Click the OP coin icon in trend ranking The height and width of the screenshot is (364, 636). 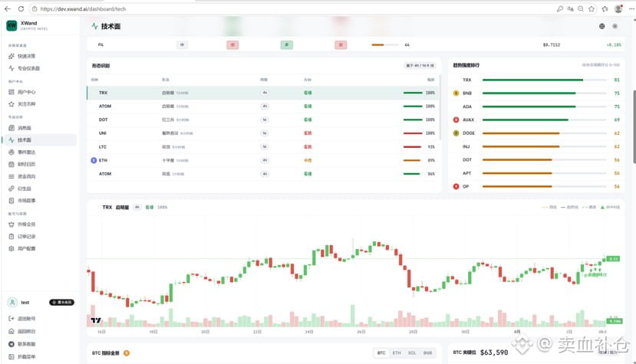(456, 186)
